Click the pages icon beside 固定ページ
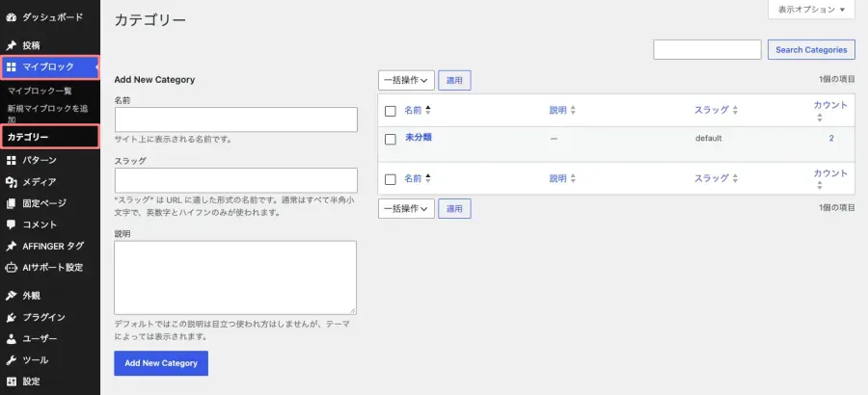868x395 pixels. click(11, 203)
